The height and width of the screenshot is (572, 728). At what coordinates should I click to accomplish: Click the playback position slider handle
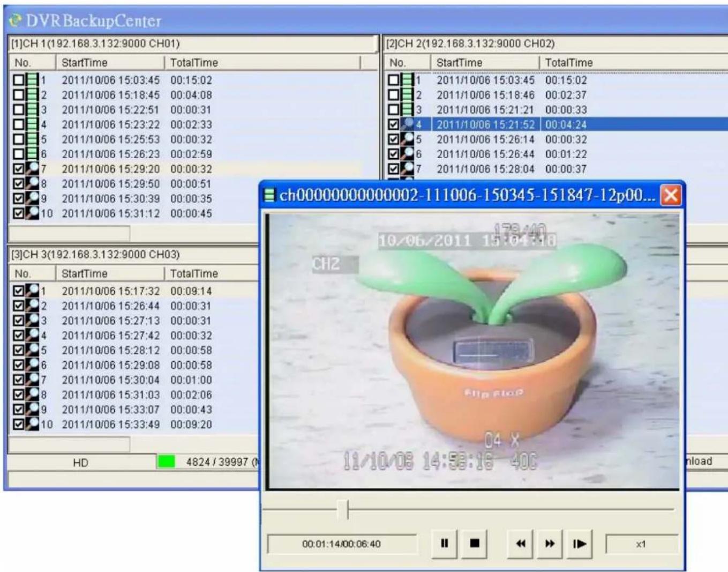tap(343, 509)
